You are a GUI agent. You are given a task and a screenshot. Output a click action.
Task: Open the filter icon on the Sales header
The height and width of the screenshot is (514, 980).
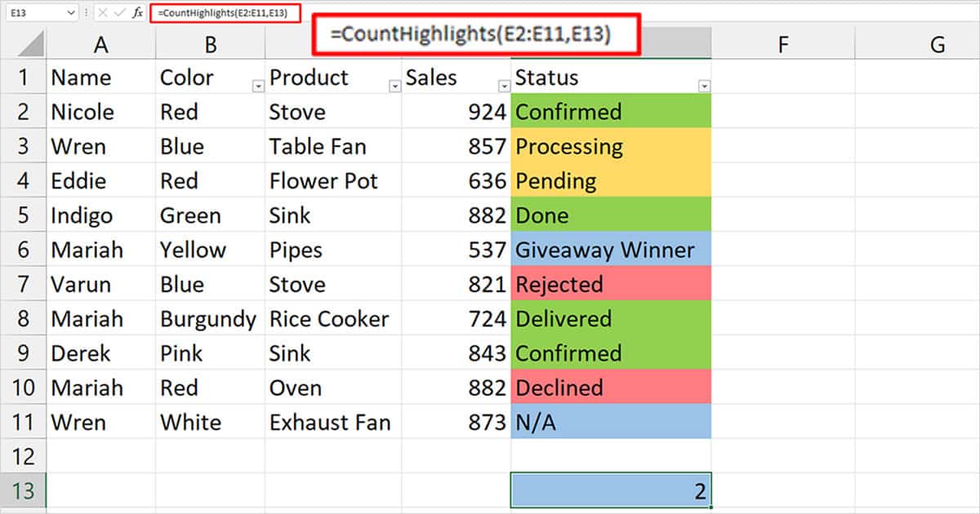(x=504, y=85)
